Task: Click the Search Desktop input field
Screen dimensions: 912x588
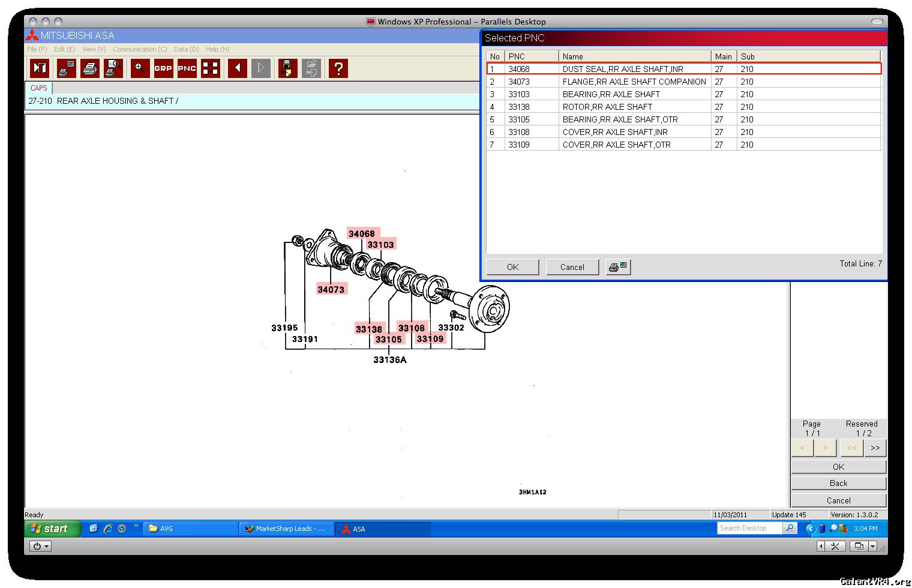Action: (750, 528)
